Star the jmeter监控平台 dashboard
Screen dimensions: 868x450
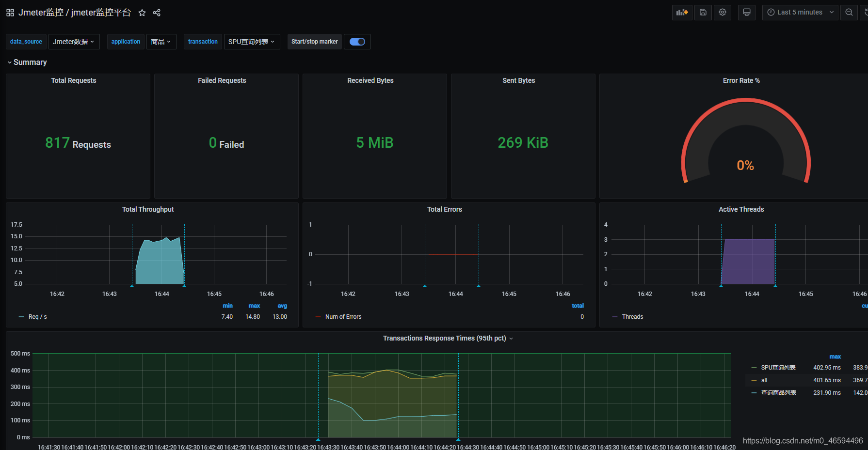[x=142, y=13]
